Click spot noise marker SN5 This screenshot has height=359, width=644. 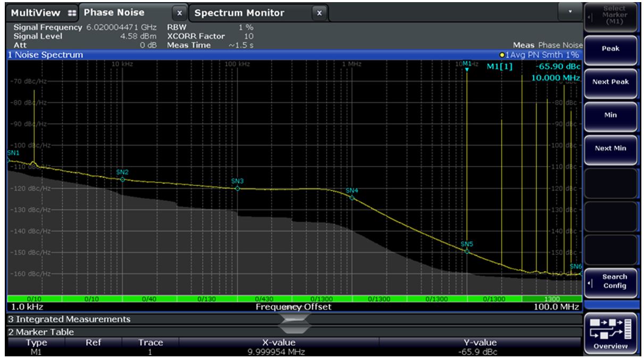[467, 251]
